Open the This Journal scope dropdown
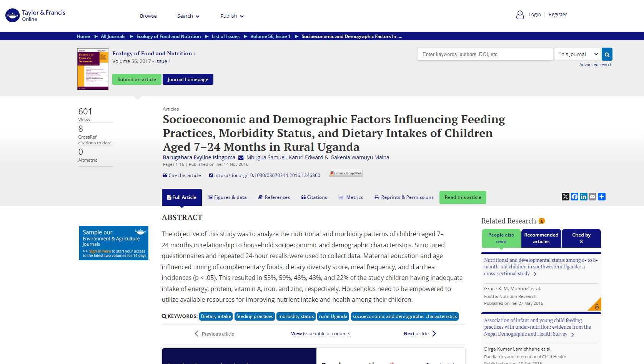The image size is (644, 364). 577,55
